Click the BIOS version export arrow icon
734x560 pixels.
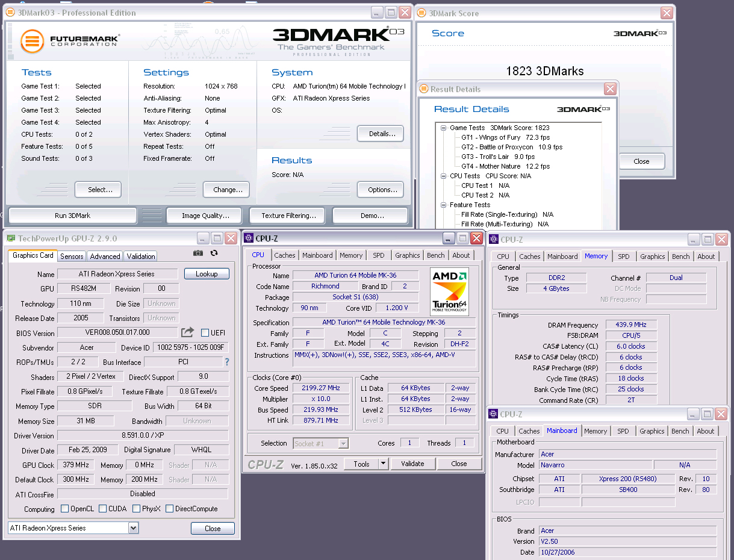coord(187,332)
